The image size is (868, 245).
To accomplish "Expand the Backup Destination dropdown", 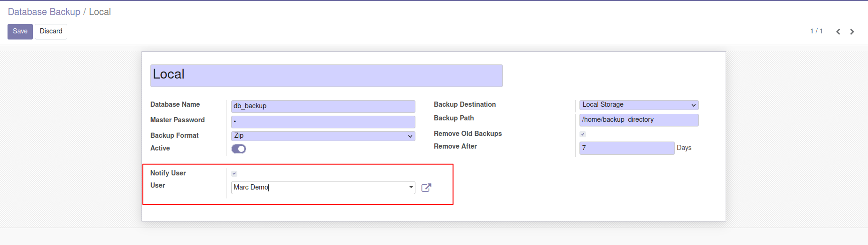I will click(x=639, y=105).
